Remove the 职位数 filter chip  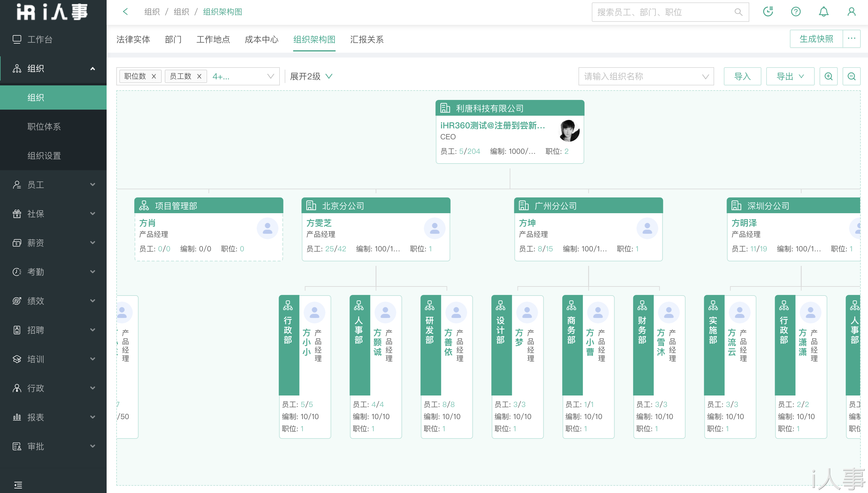154,76
